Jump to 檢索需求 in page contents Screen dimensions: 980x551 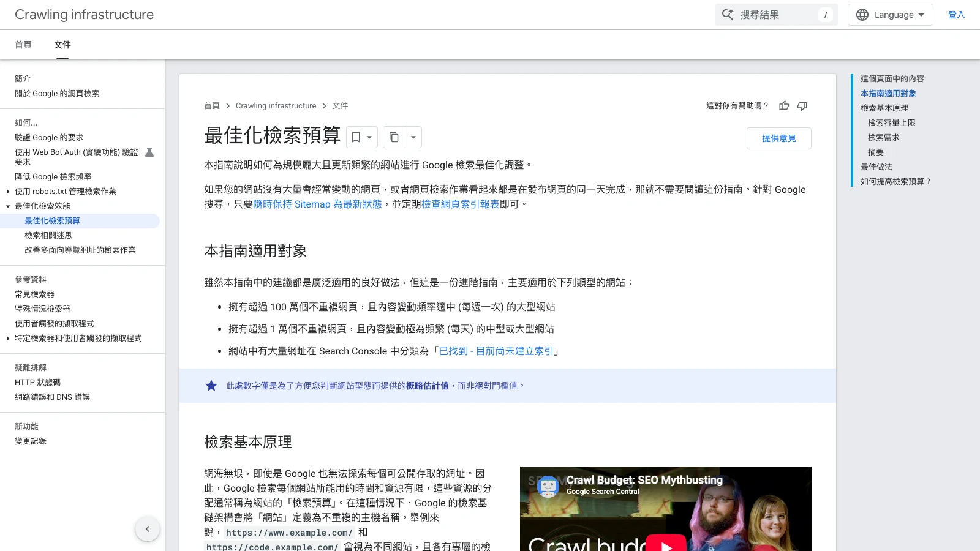(x=884, y=138)
